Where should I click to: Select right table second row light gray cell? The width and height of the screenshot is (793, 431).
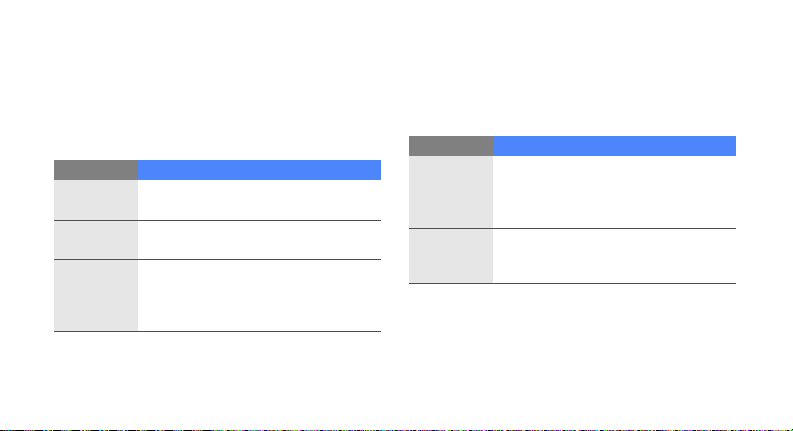click(451, 256)
